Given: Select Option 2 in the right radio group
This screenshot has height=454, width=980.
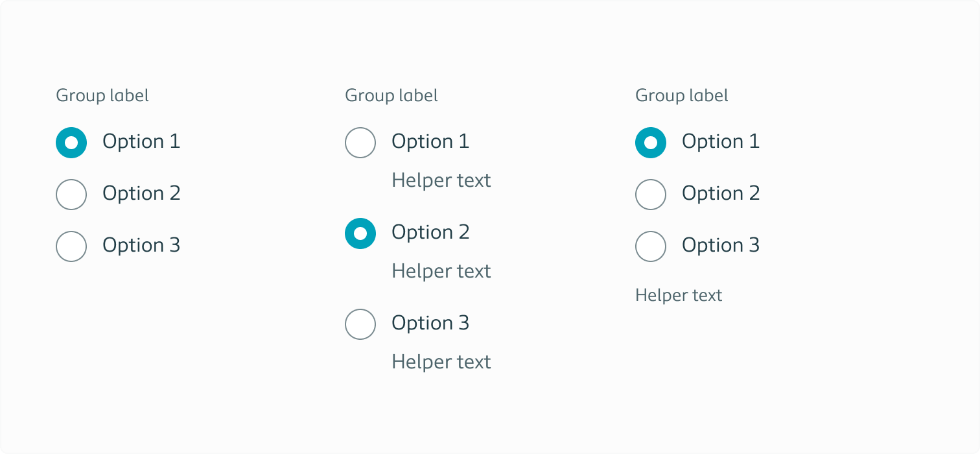Looking at the screenshot, I should [651, 195].
